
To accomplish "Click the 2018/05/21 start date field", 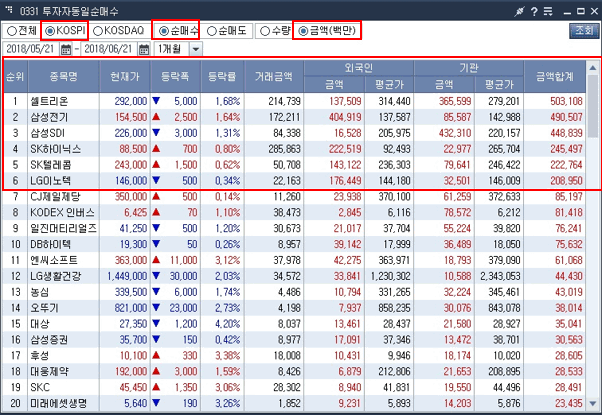I will pos(30,49).
